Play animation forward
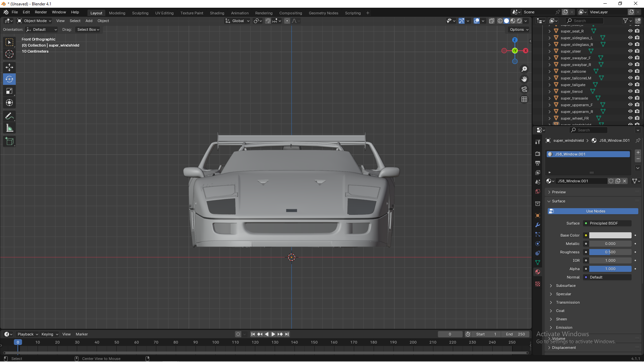Screen dimensions: 644x362 pos(273,334)
